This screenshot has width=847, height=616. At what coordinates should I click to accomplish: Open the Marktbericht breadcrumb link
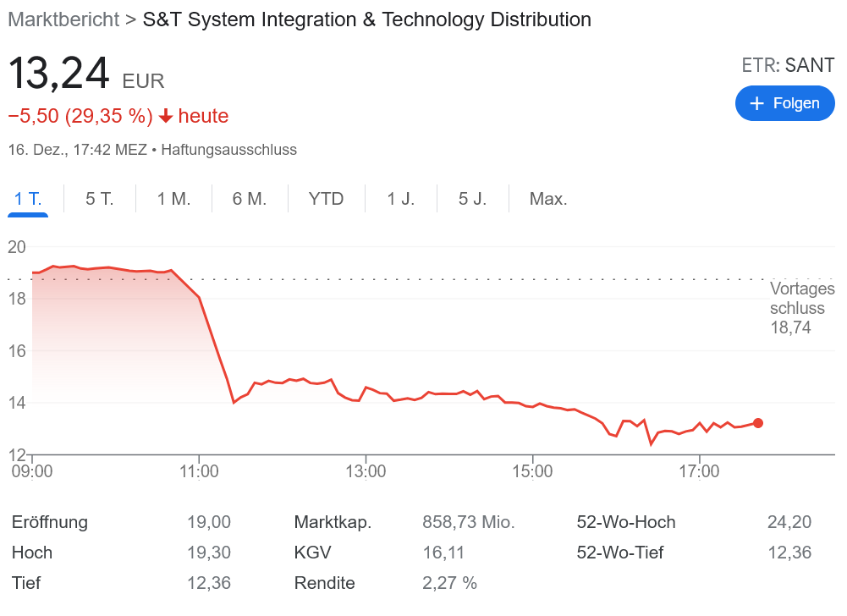(63, 19)
